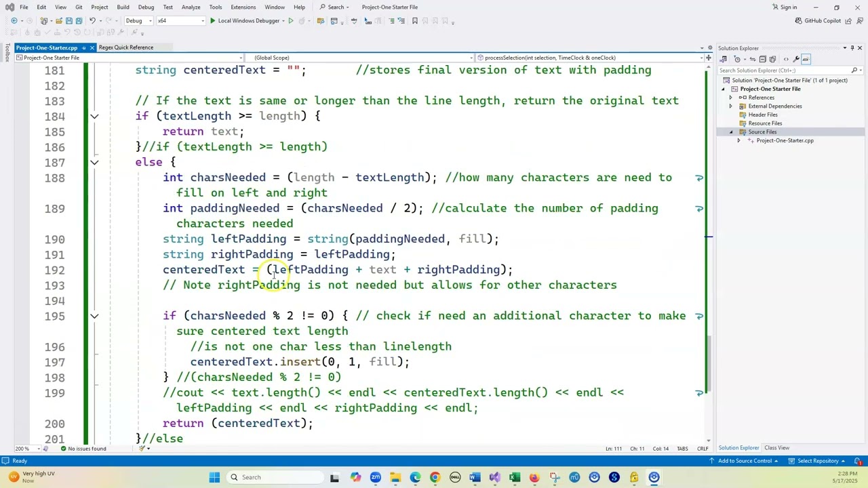Click View Code icon in Solution Explorer
The width and height of the screenshot is (868, 488).
point(786,59)
